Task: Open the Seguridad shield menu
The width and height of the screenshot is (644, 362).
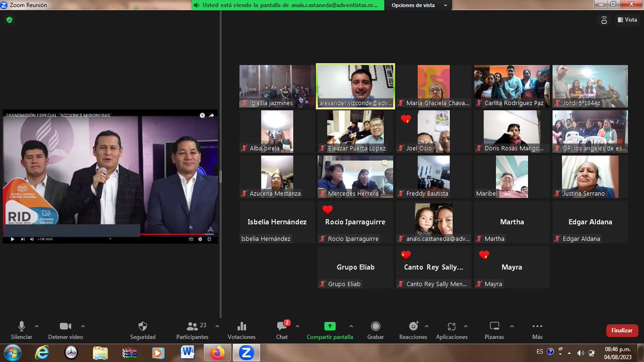Action: pos(143,330)
